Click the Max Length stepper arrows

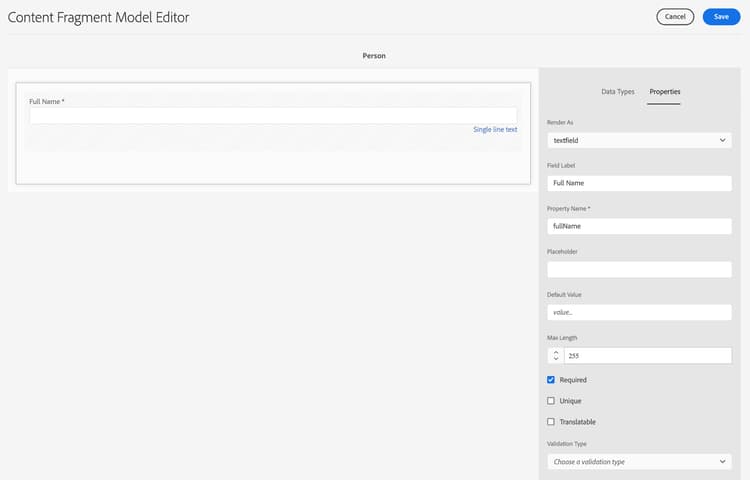[x=556, y=356]
